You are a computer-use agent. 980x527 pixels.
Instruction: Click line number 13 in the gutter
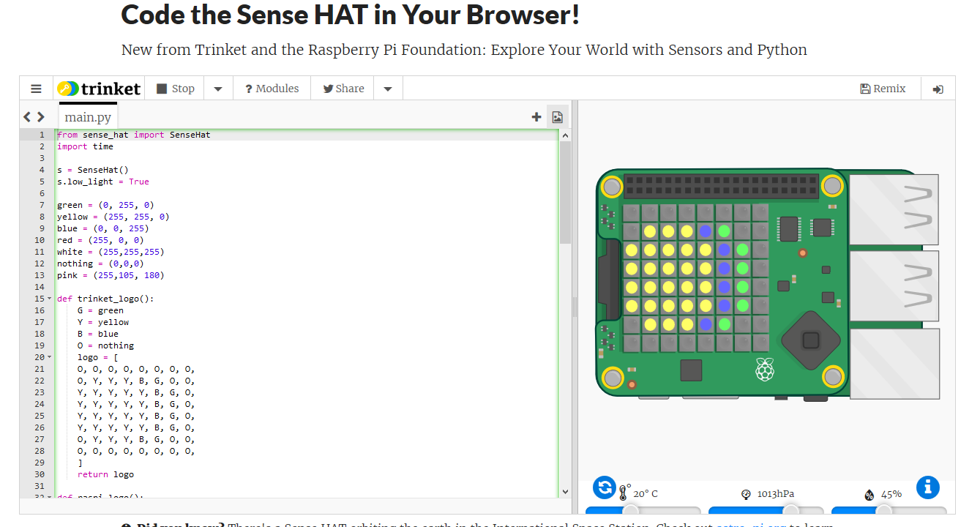[40, 275]
